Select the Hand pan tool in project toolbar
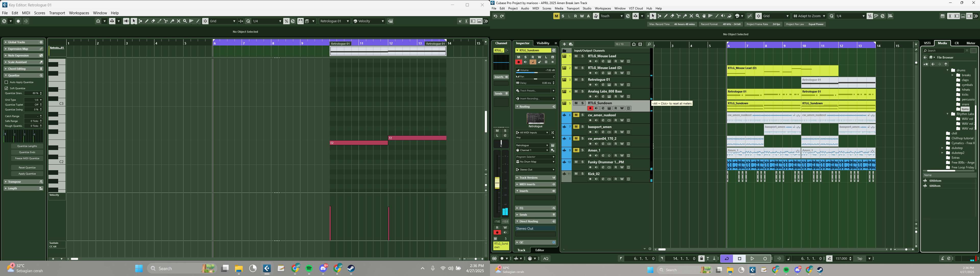The image size is (980, 276). click(x=704, y=16)
